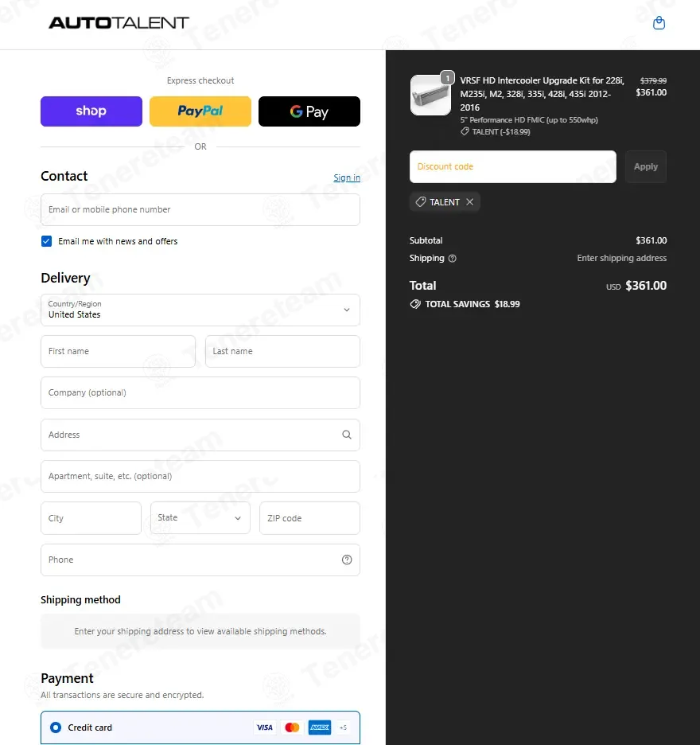Click the Apartment, suite, etc. field
This screenshot has width=700, height=745.
(200, 476)
